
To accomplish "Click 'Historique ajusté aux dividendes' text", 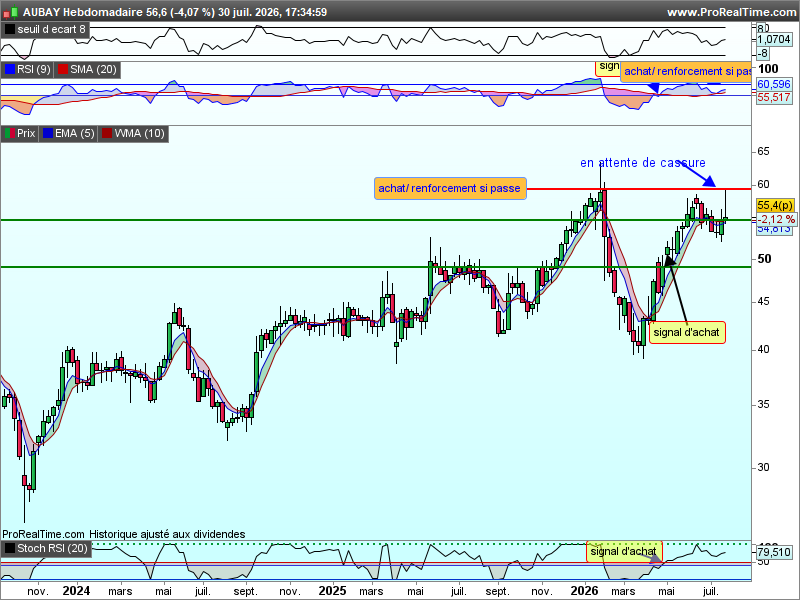I will [x=167, y=534].
